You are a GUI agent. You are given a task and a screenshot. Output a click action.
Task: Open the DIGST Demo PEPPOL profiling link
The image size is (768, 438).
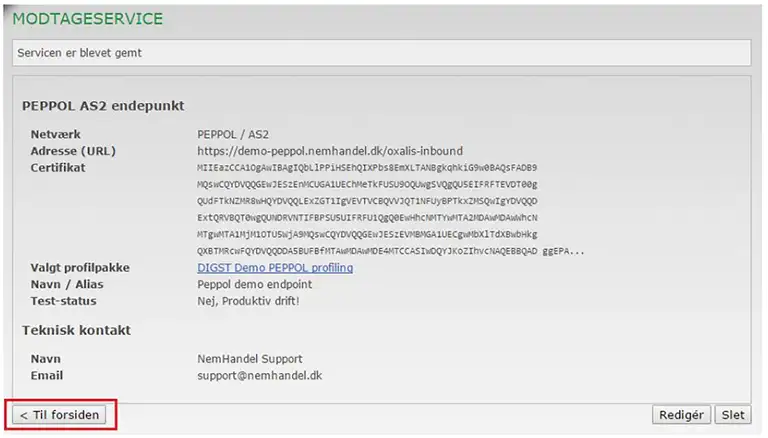pyautogui.click(x=275, y=268)
